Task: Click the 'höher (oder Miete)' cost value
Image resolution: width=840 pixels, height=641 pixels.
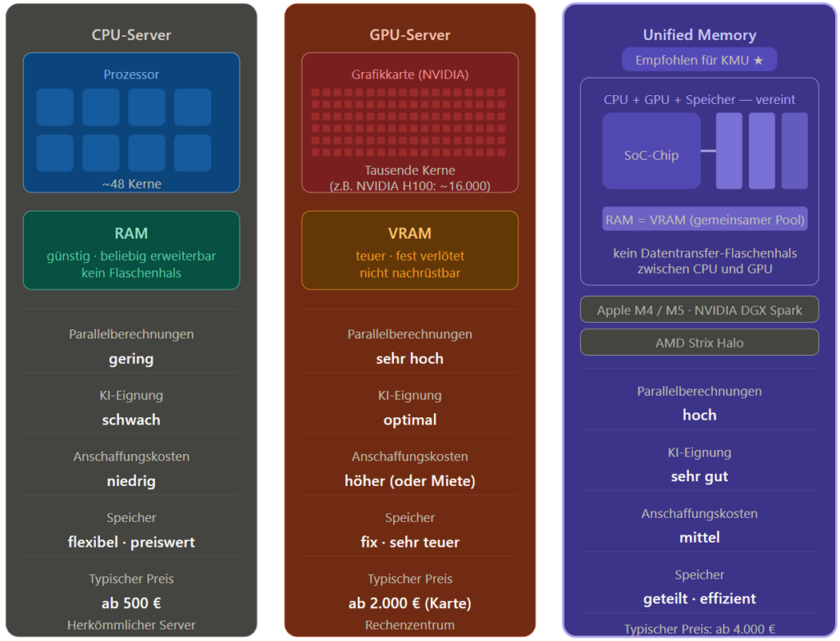Action: (409, 481)
